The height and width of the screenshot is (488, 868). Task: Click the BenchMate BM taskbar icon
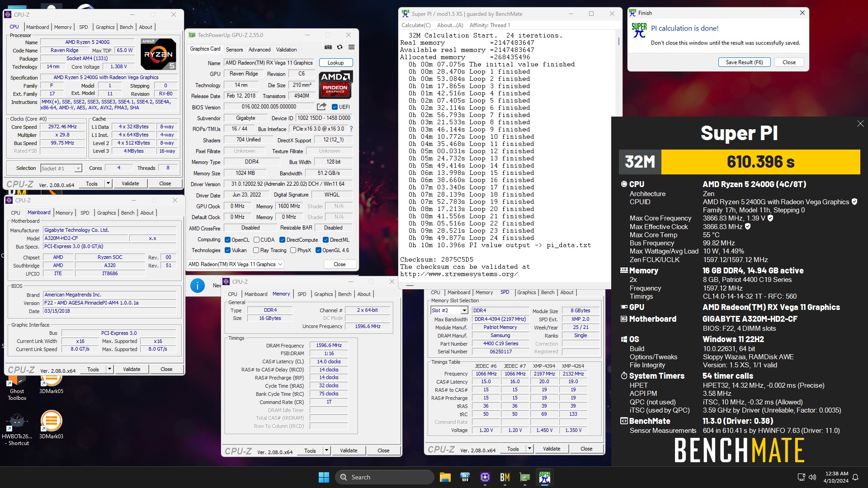[505, 477]
